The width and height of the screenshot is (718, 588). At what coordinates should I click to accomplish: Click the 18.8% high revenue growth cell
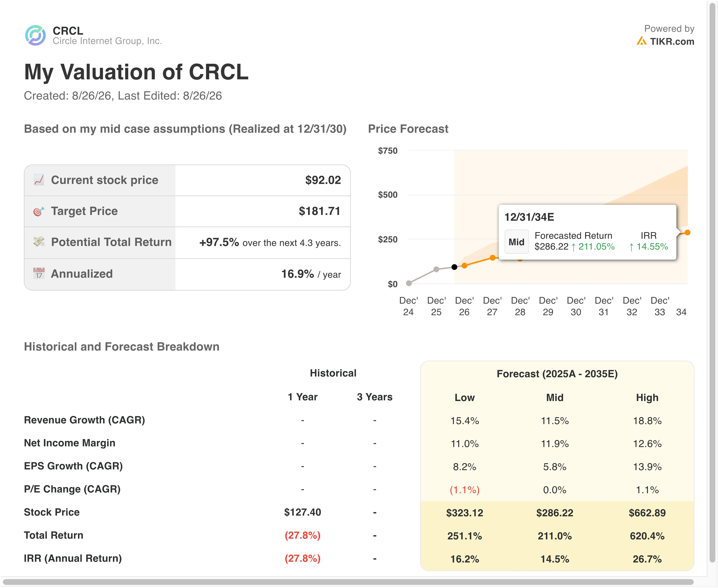point(647,421)
